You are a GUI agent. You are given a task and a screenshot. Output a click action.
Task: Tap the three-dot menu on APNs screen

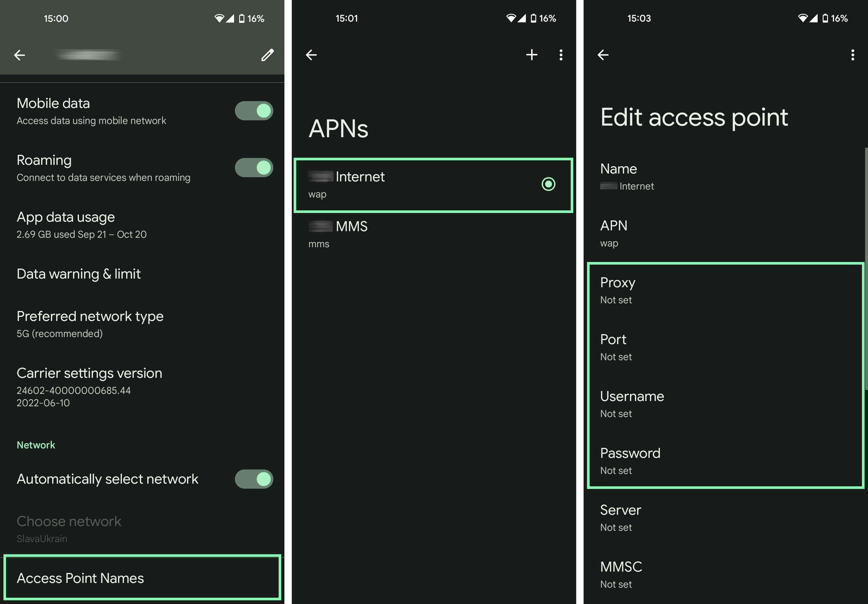pos(561,55)
